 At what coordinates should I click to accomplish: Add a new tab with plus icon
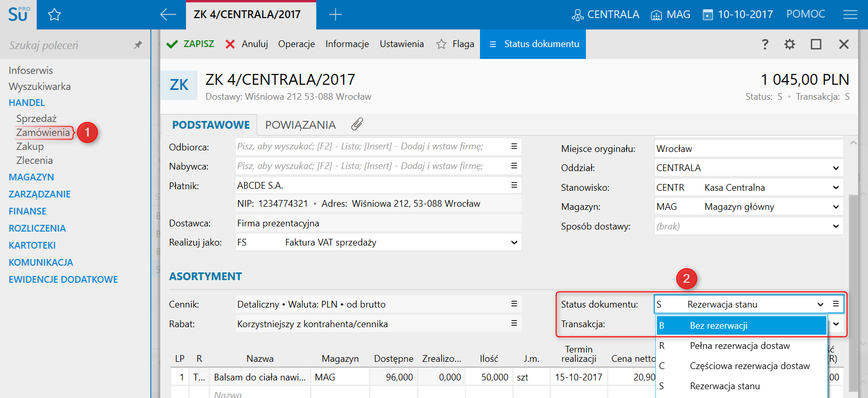click(x=335, y=14)
